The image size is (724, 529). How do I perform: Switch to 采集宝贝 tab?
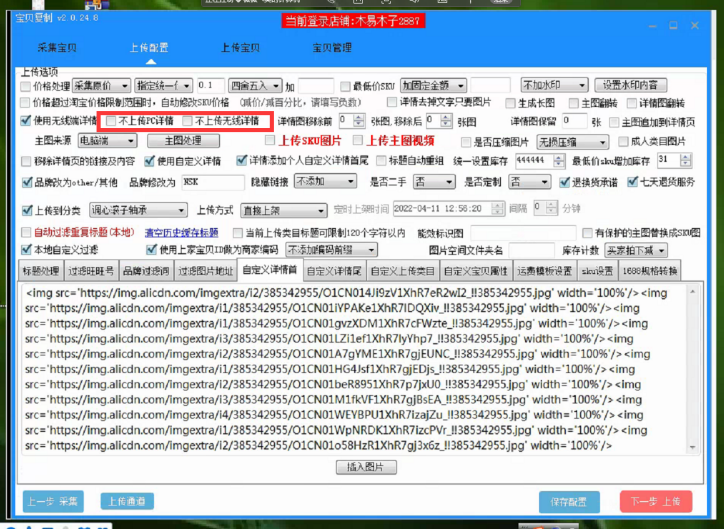coord(57,48)
